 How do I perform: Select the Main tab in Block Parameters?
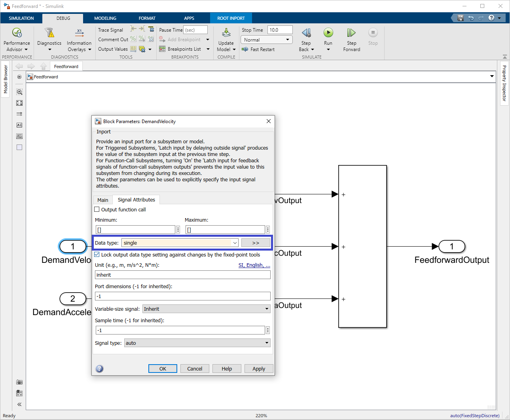tap(103, 200)
